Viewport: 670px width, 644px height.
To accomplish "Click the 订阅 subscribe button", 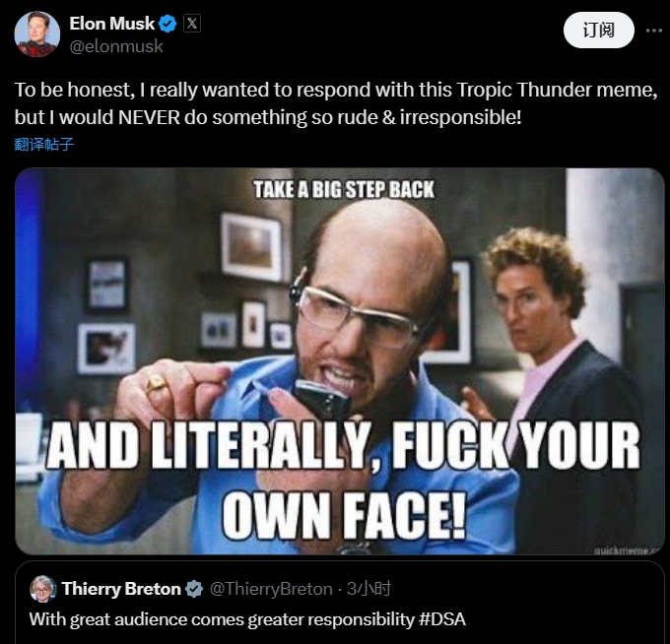I will point(598,31).
